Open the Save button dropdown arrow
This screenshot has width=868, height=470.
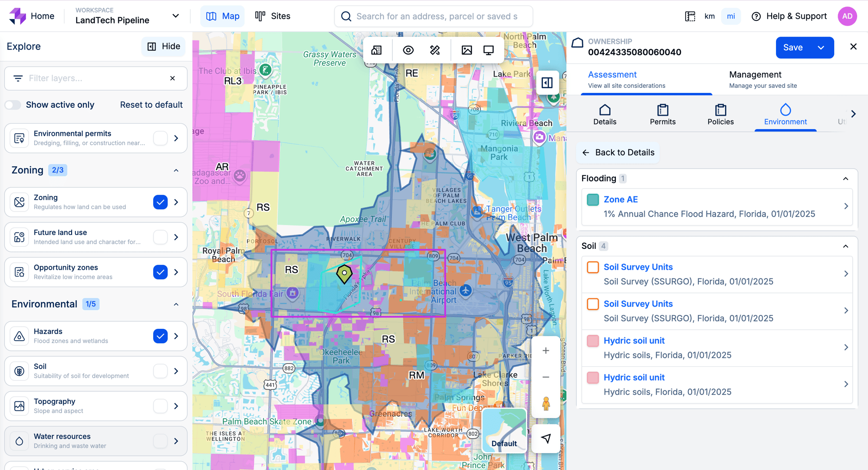[x=821, y=48]
